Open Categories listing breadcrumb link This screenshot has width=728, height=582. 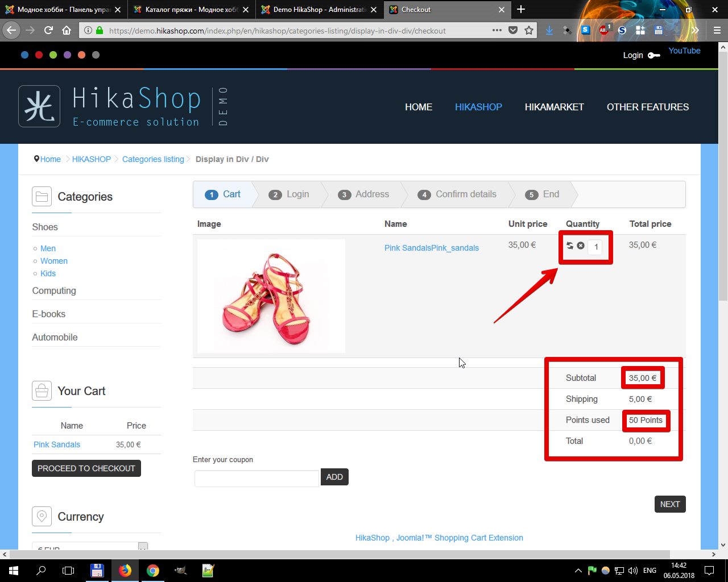pyautogui.click(x=153, y=159)
